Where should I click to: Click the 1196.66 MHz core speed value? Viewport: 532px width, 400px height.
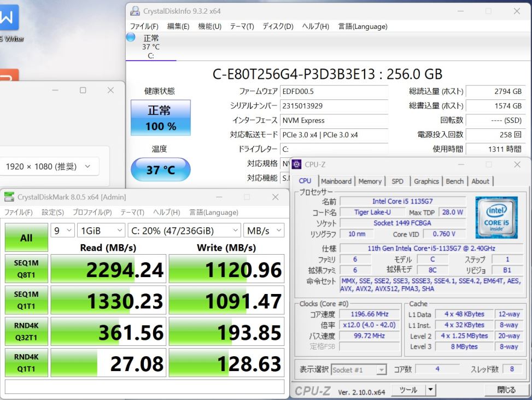pos(370,314)
